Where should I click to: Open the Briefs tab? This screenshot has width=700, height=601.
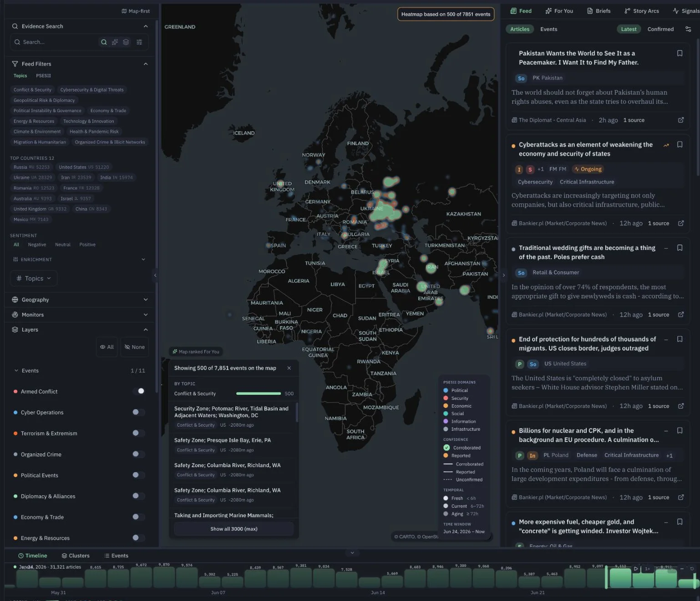point(599,11)
